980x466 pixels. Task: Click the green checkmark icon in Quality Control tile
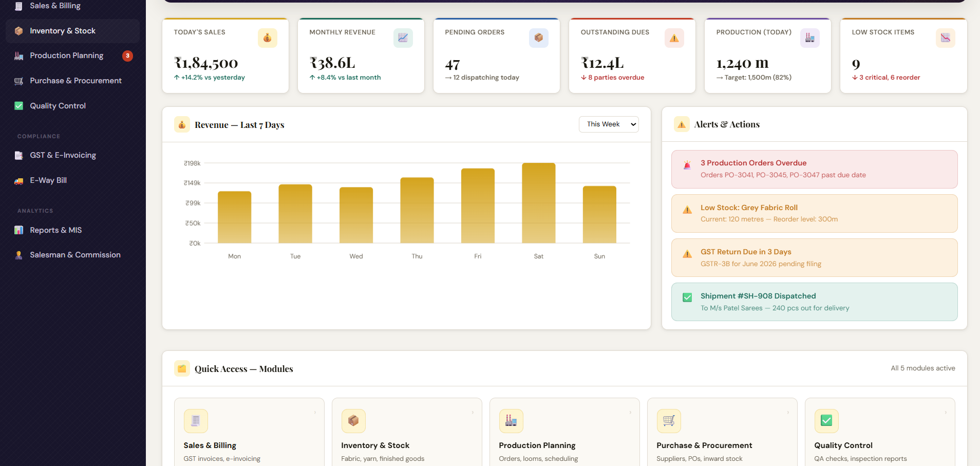[x=826, y=421]
